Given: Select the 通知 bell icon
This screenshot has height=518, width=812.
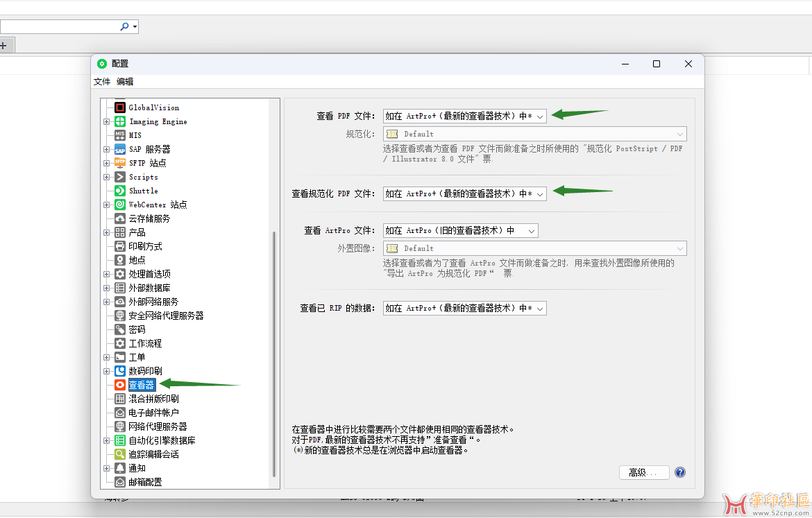Looking at the screenshot, I should click(120, 468).
